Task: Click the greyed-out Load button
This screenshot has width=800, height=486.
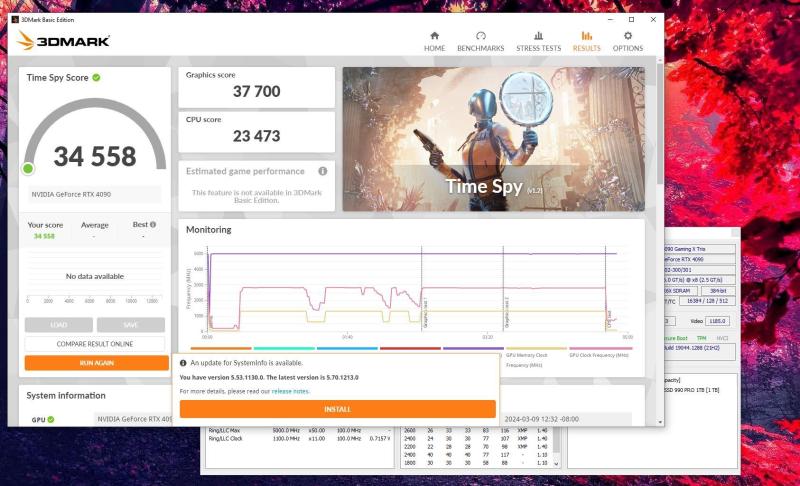Action: tap(58, 325)
